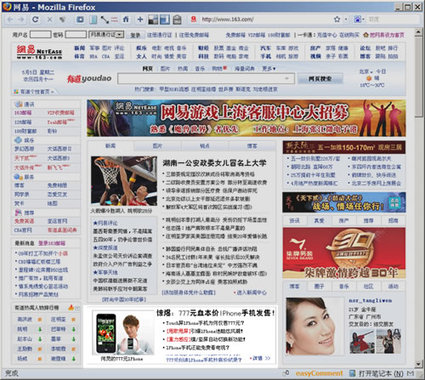Image resolution: width=425 pixels, height=380 pixels.
Task: Click the 进入新闻中心 link
Action: [x=252, y=292]
